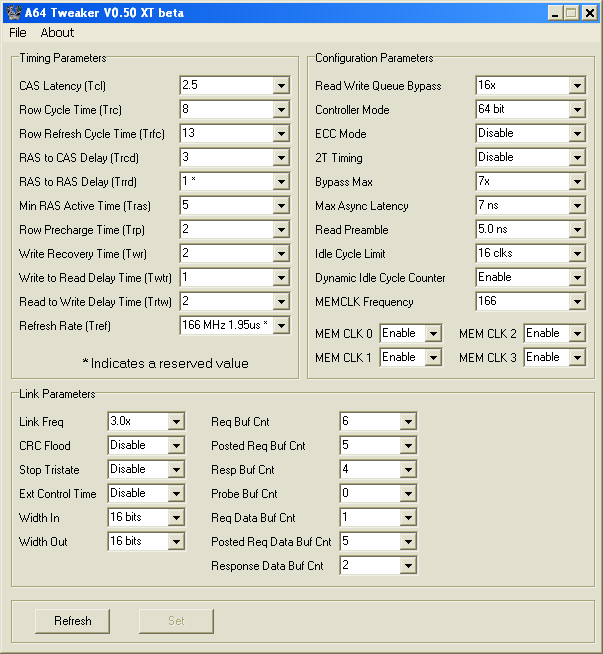Open the Width Out dropdown

tap(176, 542)
